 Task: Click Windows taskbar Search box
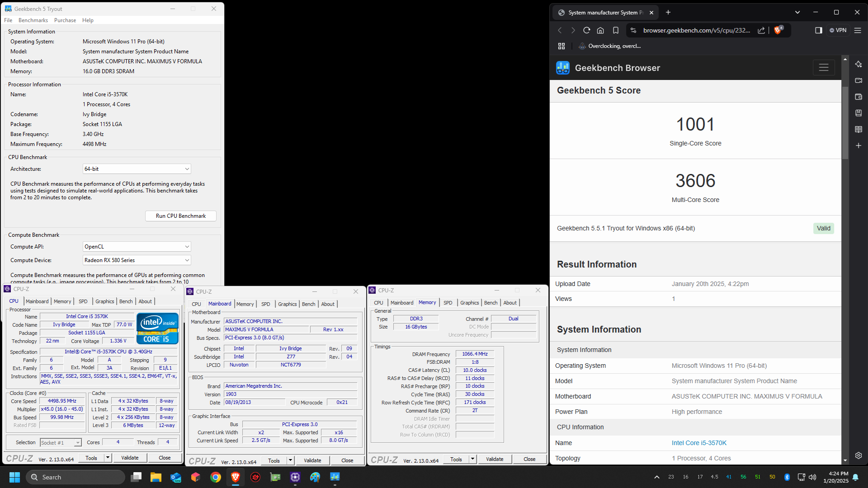tap(75, 477)
